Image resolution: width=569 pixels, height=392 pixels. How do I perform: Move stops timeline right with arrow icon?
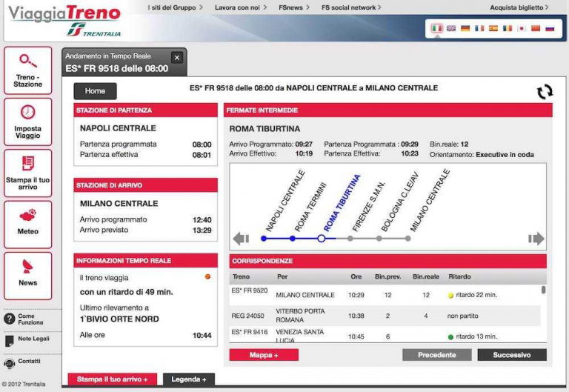point(536,239)
